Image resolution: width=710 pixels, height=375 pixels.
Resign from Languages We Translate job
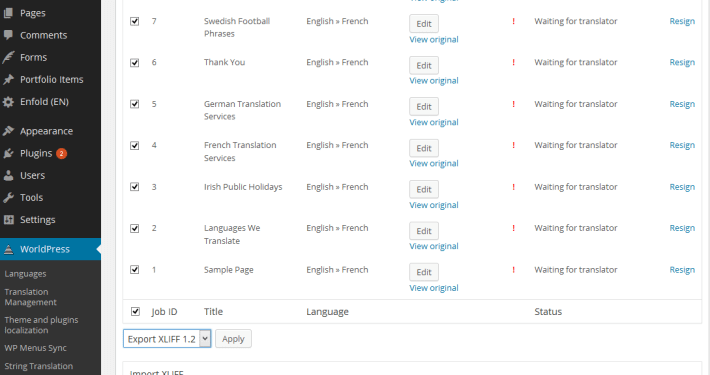(682, 229)
